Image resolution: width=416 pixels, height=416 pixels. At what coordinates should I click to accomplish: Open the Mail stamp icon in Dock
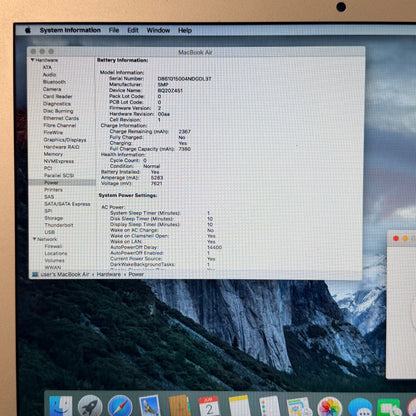point(149,406)
